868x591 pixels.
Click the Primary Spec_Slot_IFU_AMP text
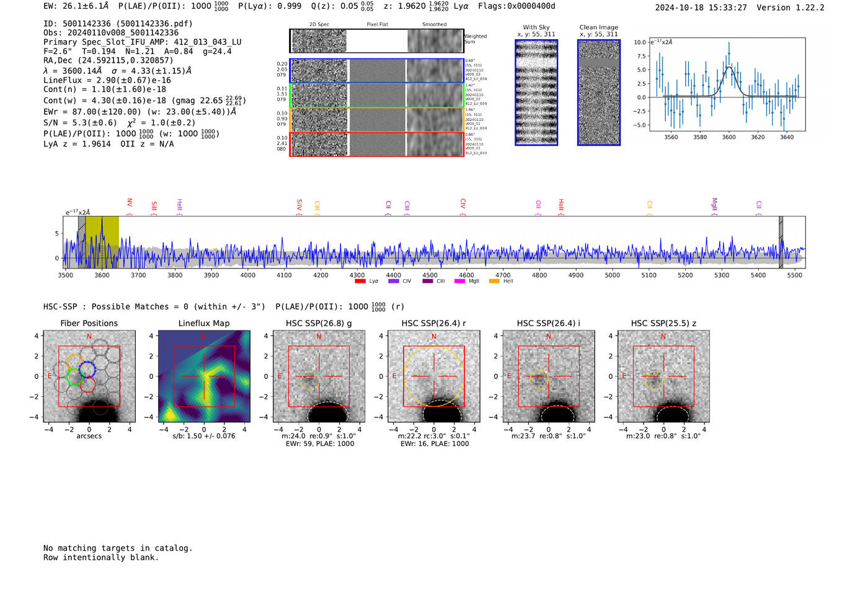pyautogui.click(x=143, y=42)
